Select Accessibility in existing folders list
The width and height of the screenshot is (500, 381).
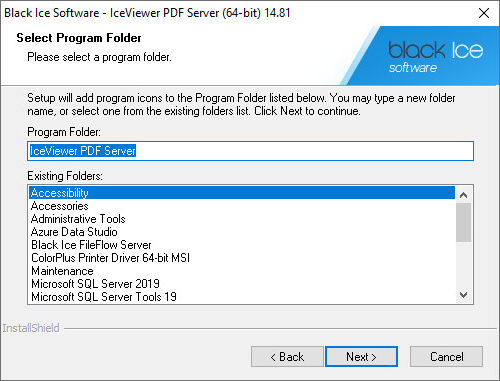(x=242, y=193)
